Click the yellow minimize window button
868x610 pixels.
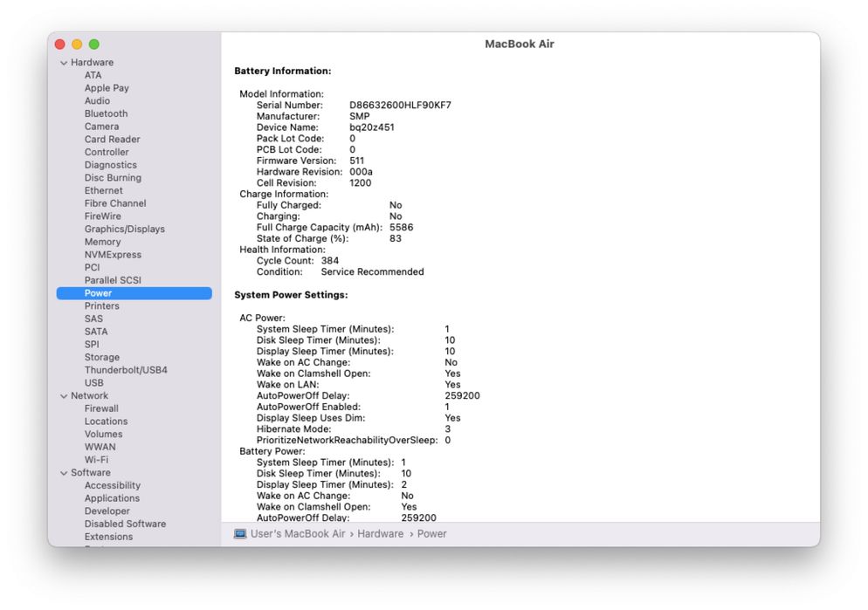point(77,45)
